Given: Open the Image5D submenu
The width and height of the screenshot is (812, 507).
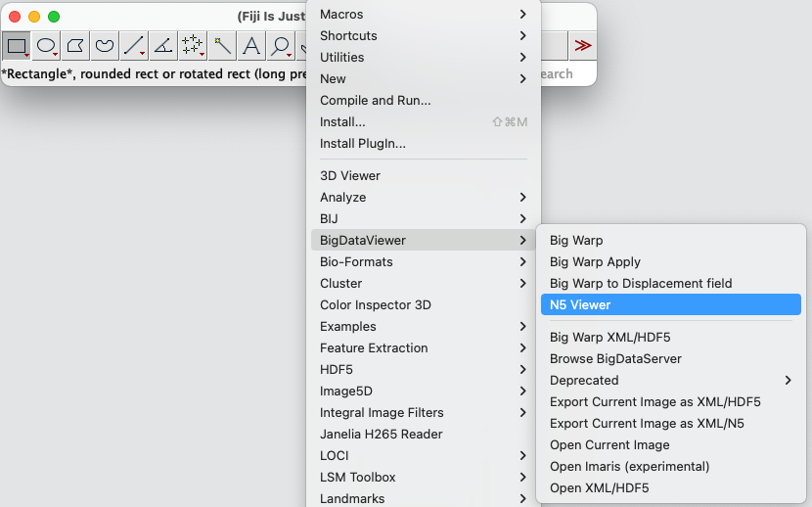Looking at the screenshot, I should 423,391.
